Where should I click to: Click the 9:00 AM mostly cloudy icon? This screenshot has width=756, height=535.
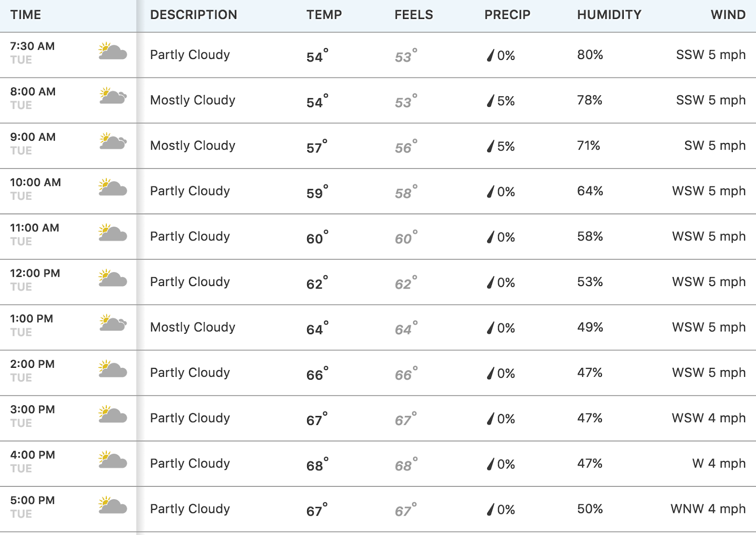coord(112,142)
